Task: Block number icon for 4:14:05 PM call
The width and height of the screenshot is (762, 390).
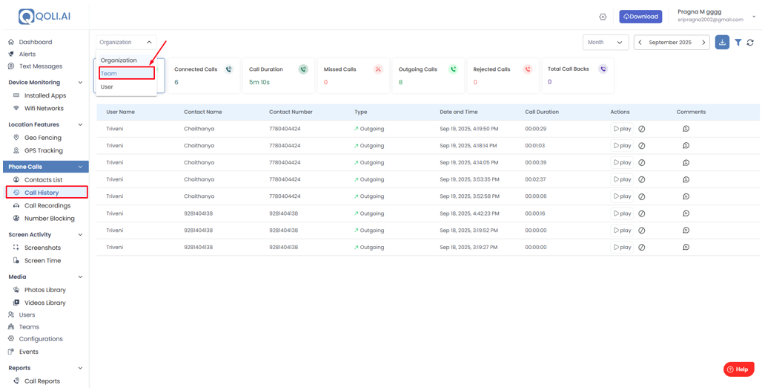Action: point(641,162)
